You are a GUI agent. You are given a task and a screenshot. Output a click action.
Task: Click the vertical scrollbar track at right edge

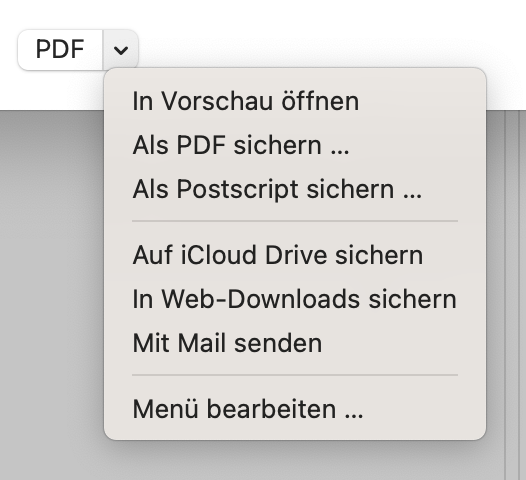coord(512,295)
